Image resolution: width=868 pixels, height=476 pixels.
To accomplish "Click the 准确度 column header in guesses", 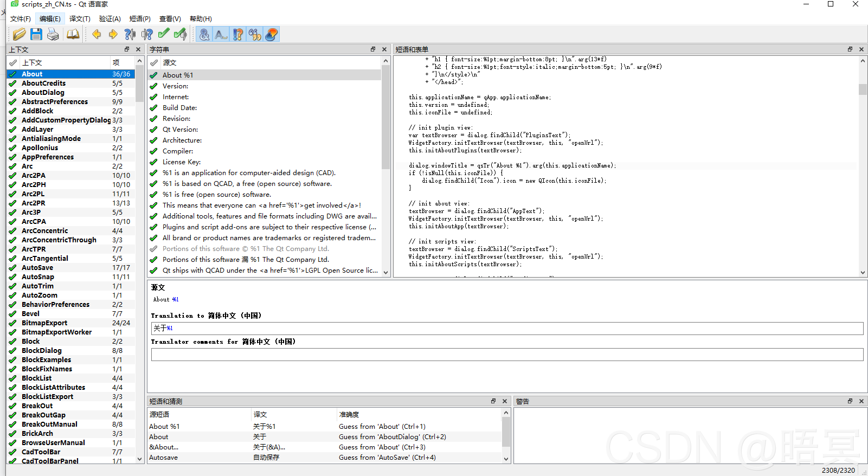I will point(420,414).
